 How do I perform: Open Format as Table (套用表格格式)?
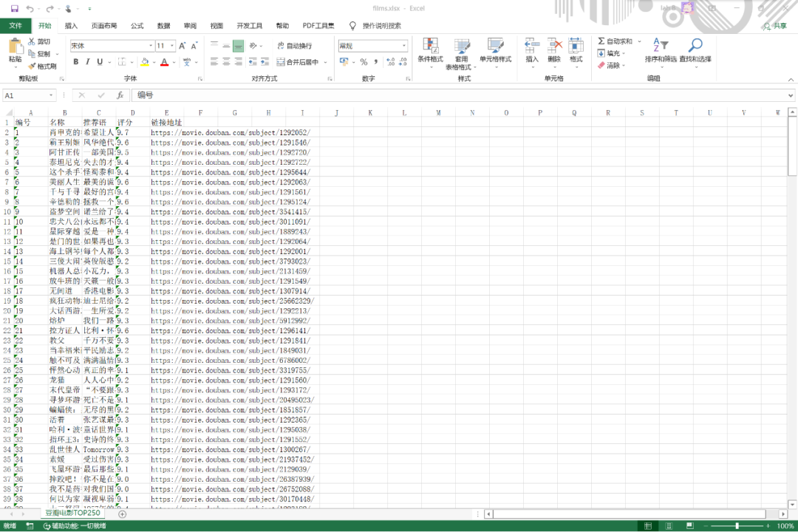tap(461, 53)
